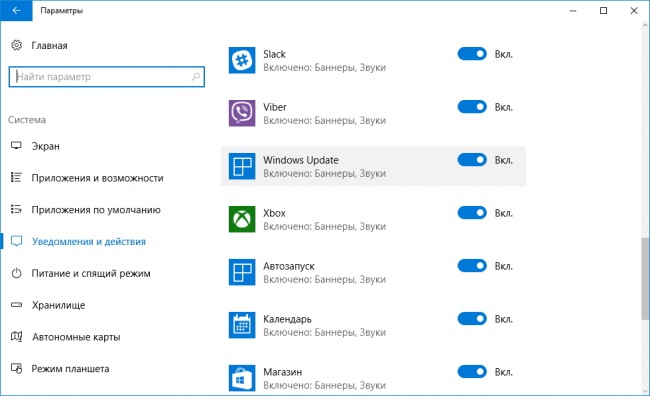Go to Режим планшета settings
650x396 pixels.
coord(70,369)
